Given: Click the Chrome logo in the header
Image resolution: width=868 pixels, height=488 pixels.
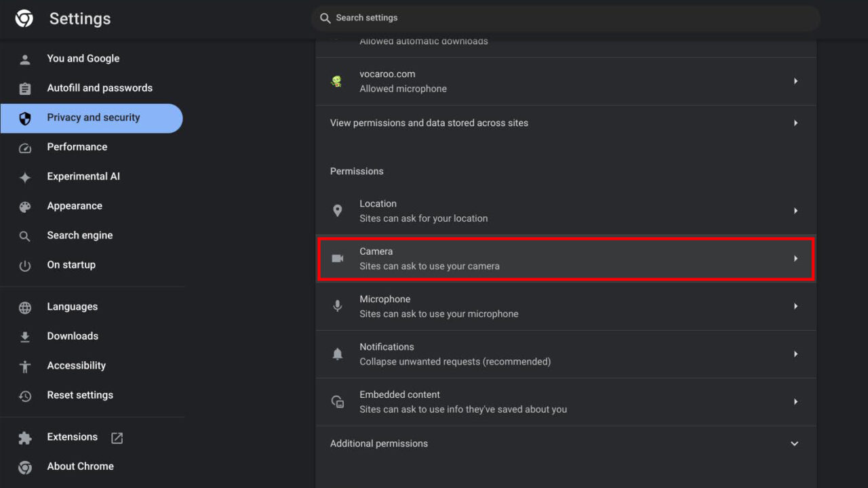Looking at the screenshot, I should coord(24,18).
